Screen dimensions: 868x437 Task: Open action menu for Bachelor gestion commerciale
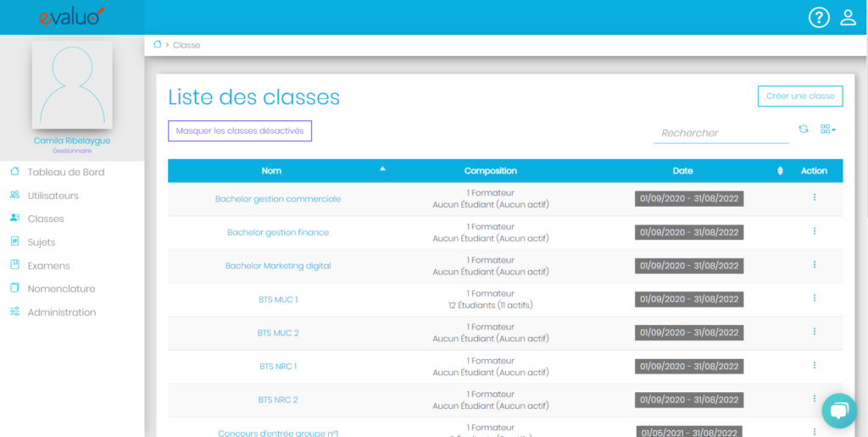[x=814, y=197]
